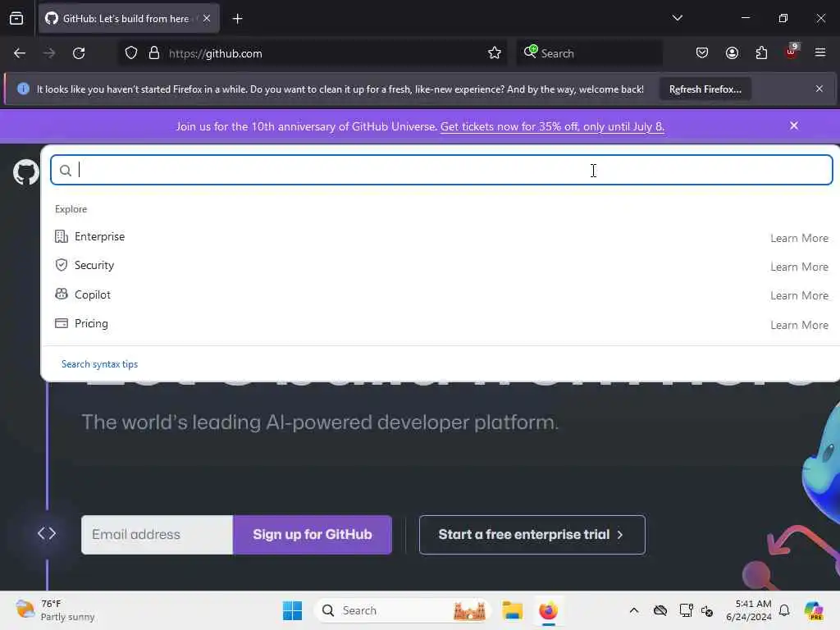Open the weather widget showing 76°F
This screenshot has height=630, width=840.
[x=56, y=610]
